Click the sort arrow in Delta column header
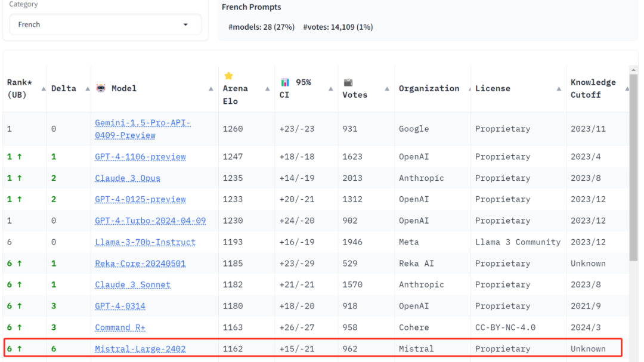This screenshot has height=362, width=644. coord(87,89)
